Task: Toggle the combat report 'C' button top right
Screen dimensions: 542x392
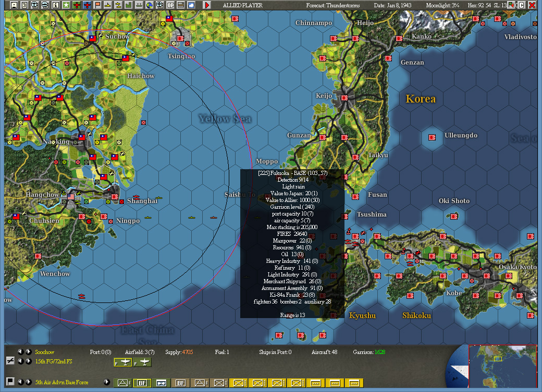Action: click(x=521, y=5)
